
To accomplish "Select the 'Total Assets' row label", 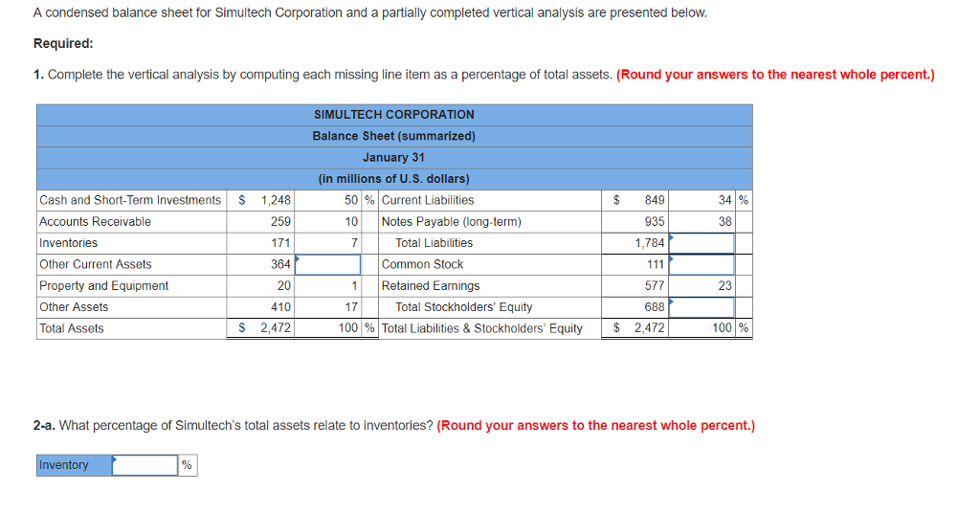I will pos(72,328).
